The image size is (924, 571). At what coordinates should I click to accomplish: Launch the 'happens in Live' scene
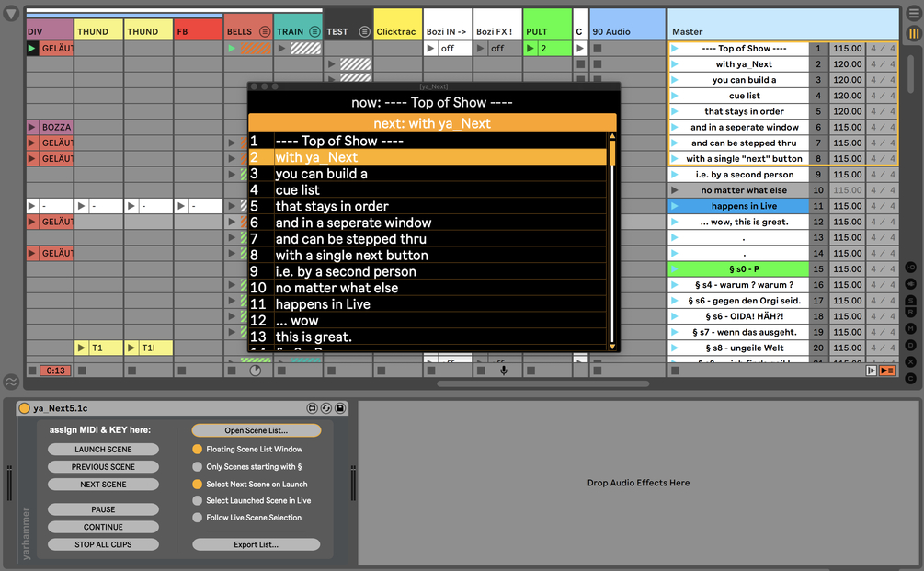coord(675,206)
